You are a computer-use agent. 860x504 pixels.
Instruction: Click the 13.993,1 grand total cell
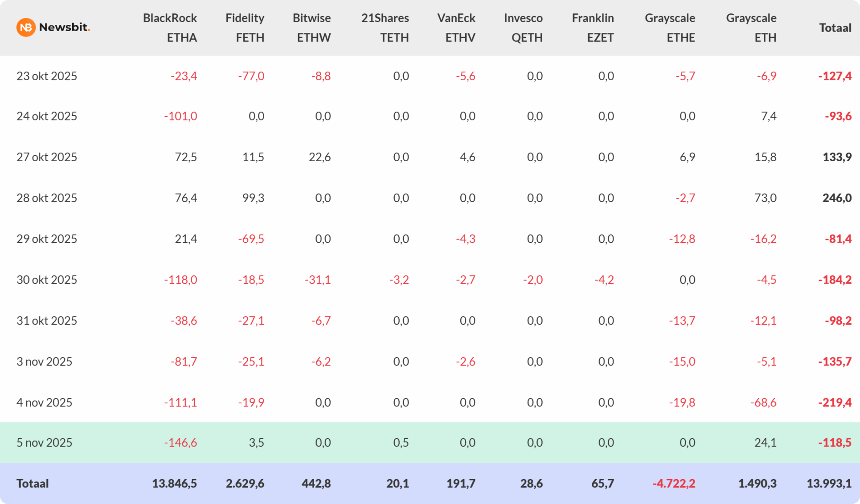coord(828,484)
